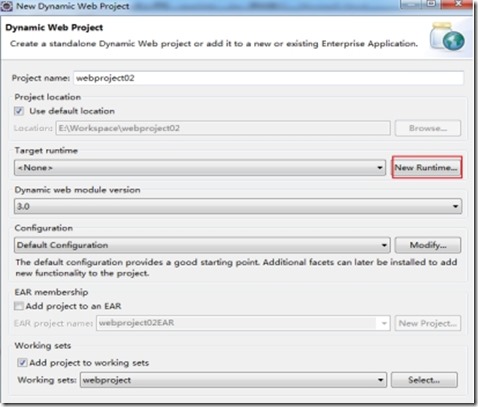Open the Target runtime dropdown

coord(200,168)
